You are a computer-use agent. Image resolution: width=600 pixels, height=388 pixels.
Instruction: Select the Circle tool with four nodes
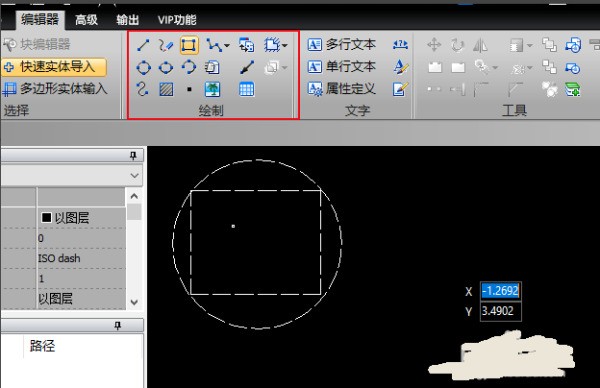(143, 67)
